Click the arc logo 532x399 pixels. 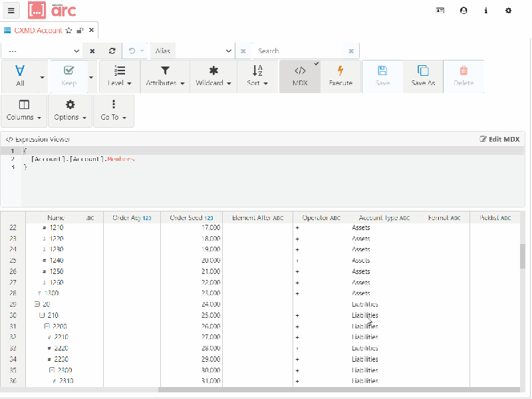(x=52, y=10)
